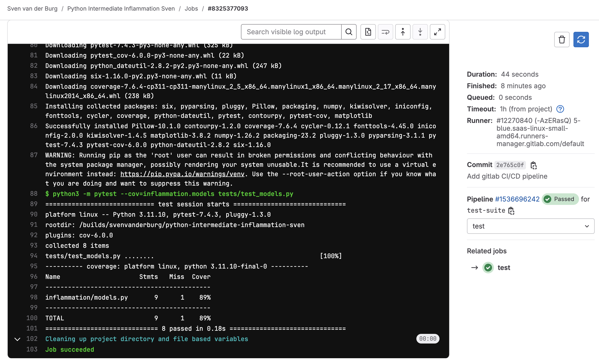Click the download log icon
The image size is (599, 364).
click(367, 31)
